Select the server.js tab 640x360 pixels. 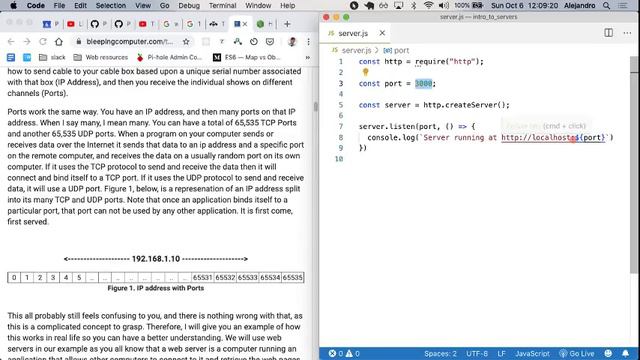click(353, 33)
